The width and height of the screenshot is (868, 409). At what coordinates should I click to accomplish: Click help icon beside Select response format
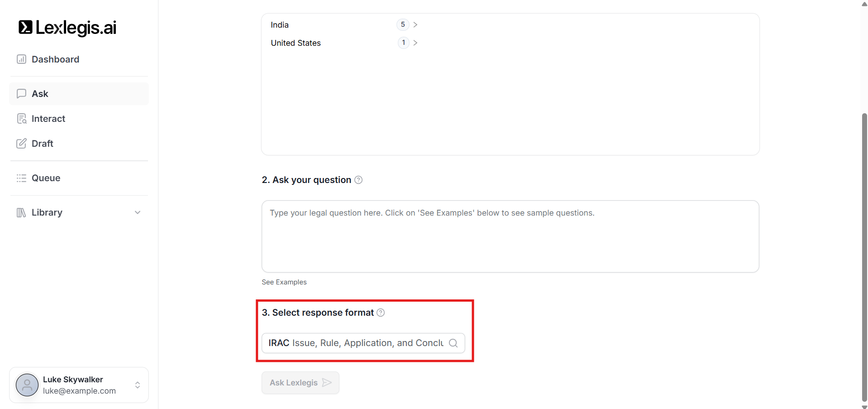tap(381, 313)
